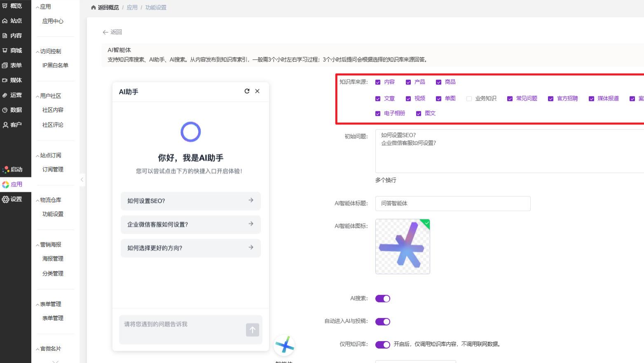Viewport: 644px width, 363px height.
Task: Toggle off the AI搜索 switch
Action: coord(383,298)
